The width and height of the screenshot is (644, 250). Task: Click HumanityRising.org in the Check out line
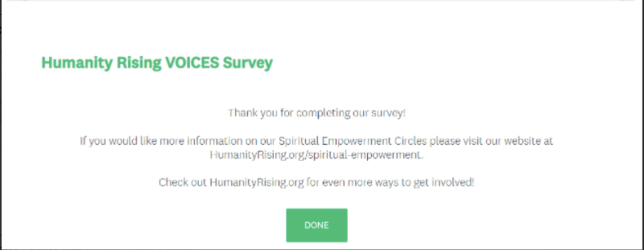(x=257, y=182)
